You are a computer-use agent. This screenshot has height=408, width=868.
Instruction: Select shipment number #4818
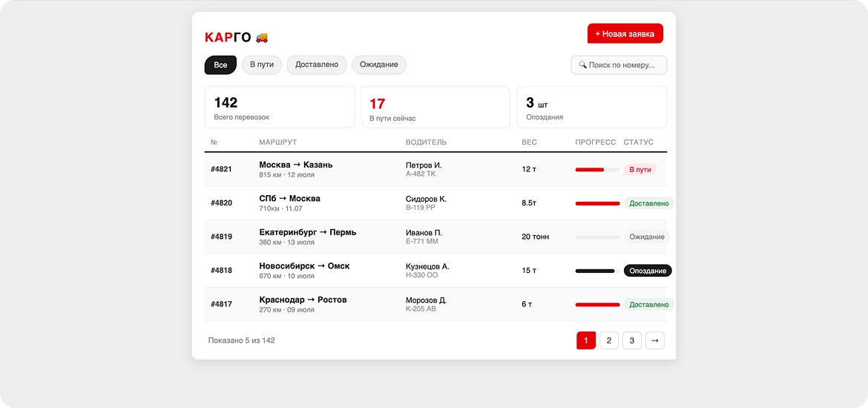point(221,271)
